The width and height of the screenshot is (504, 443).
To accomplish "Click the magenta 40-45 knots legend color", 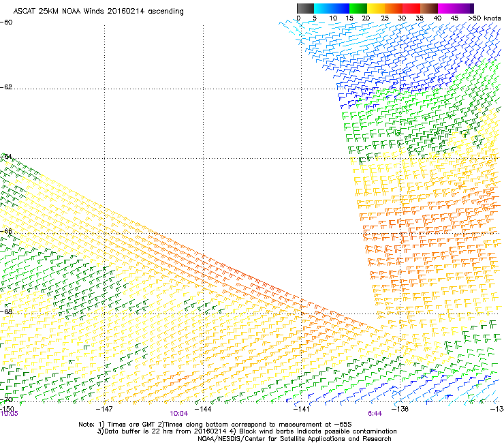I will (447, 8).
